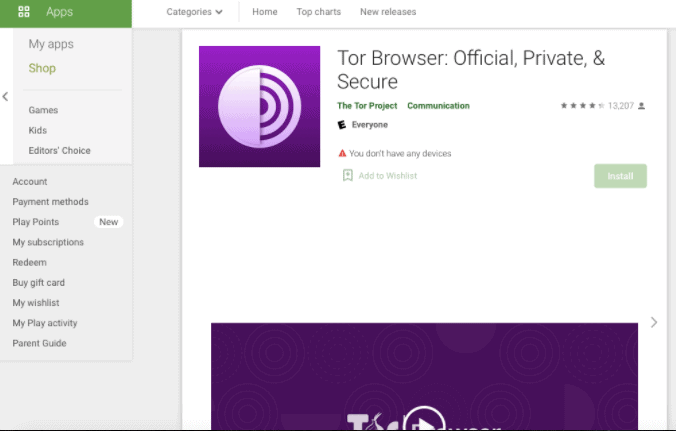Advance screenshots with right chevron
Screen dimensions: 676x431
(654, 322)
